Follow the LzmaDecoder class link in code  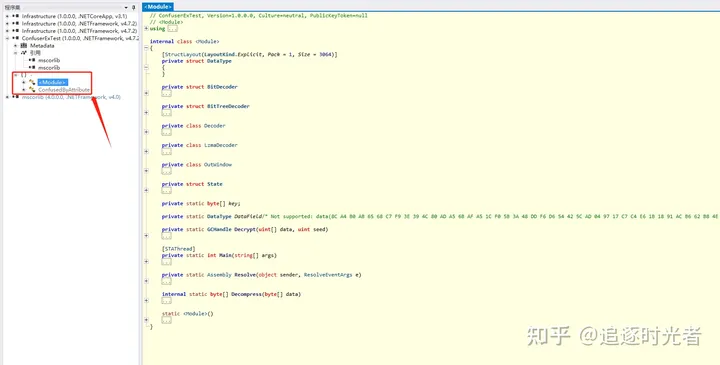pos(221,145)
